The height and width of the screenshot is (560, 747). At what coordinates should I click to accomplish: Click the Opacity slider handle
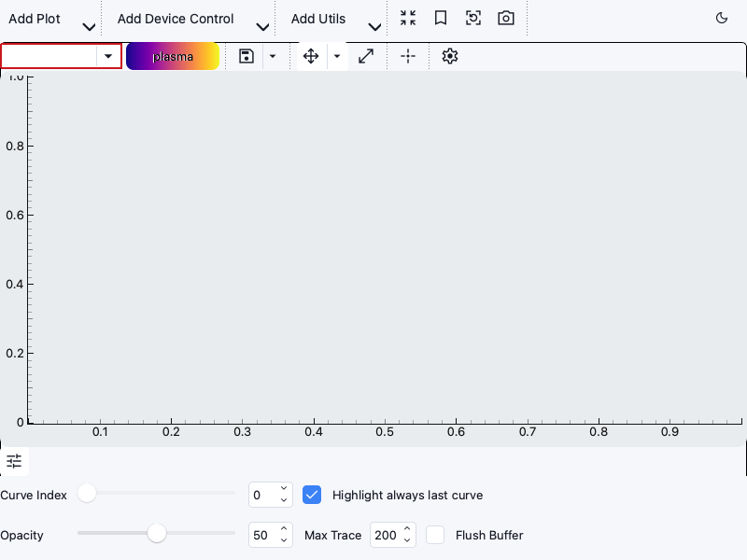coord(157,533)
